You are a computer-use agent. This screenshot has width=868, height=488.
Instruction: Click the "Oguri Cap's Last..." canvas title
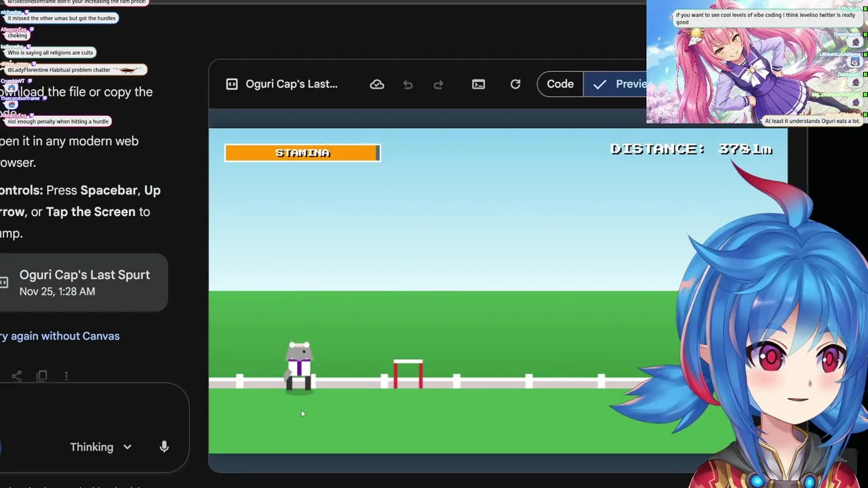click(x=292, y=84)
